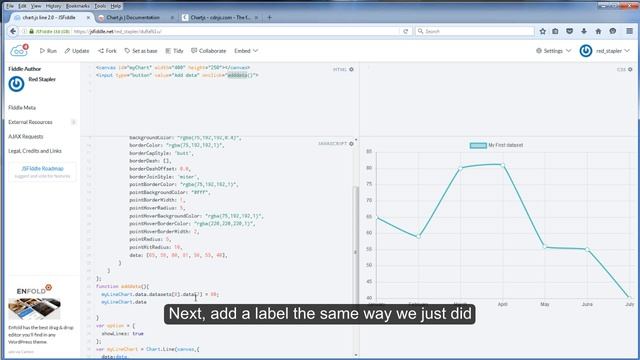Open AJAX Requests section
The image size is (640, 360).
(26, 136)
